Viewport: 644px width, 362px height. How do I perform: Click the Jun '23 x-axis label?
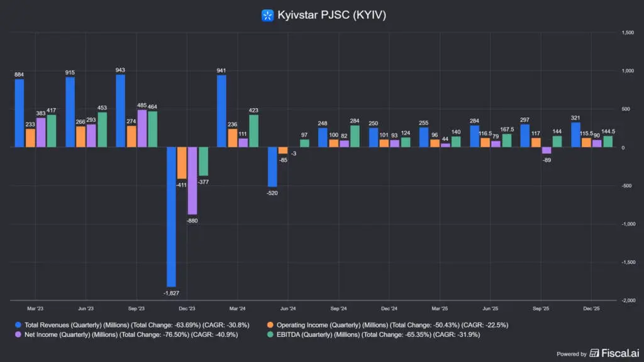[86, 309]
